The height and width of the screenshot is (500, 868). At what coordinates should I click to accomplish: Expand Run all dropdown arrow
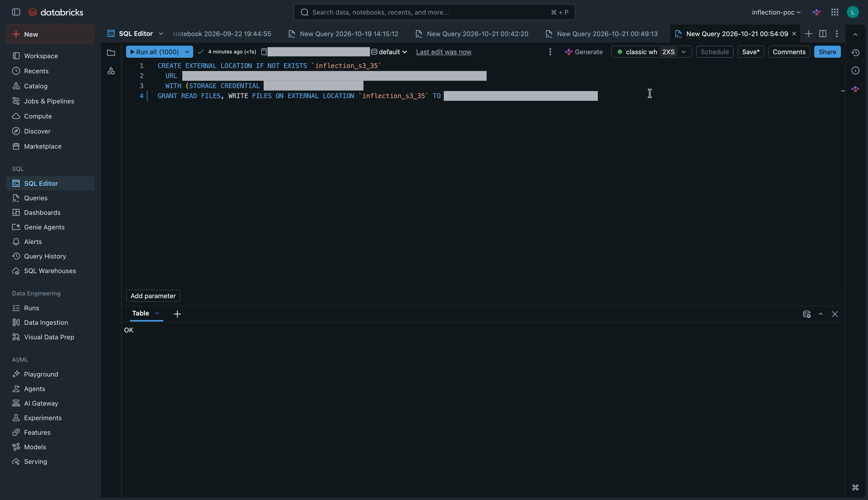(187, 52)
